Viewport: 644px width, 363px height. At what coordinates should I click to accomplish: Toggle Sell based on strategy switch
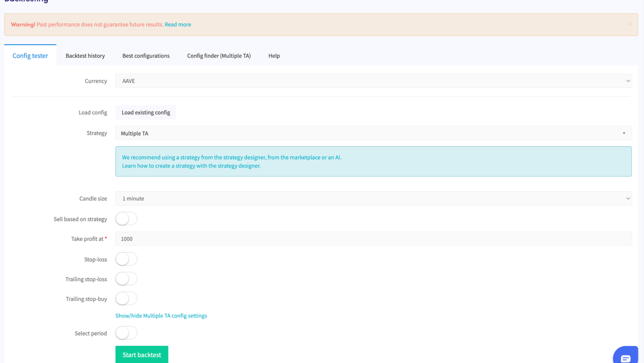pos(126,219)
